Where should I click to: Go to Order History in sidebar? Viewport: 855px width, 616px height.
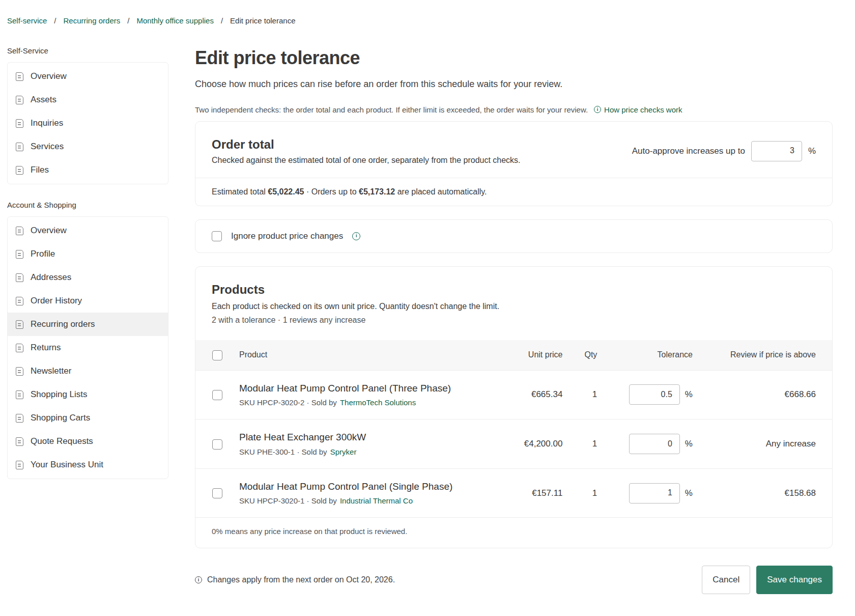88,301
